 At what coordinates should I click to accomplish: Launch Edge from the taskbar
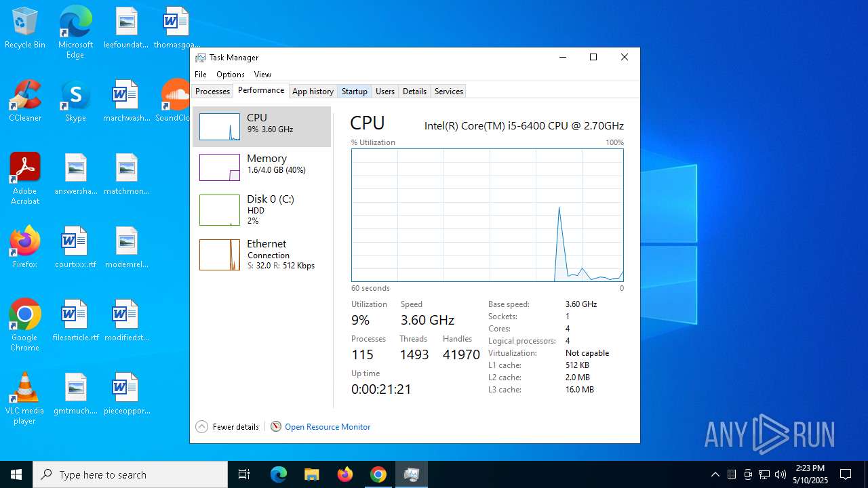tap(279, 474)
